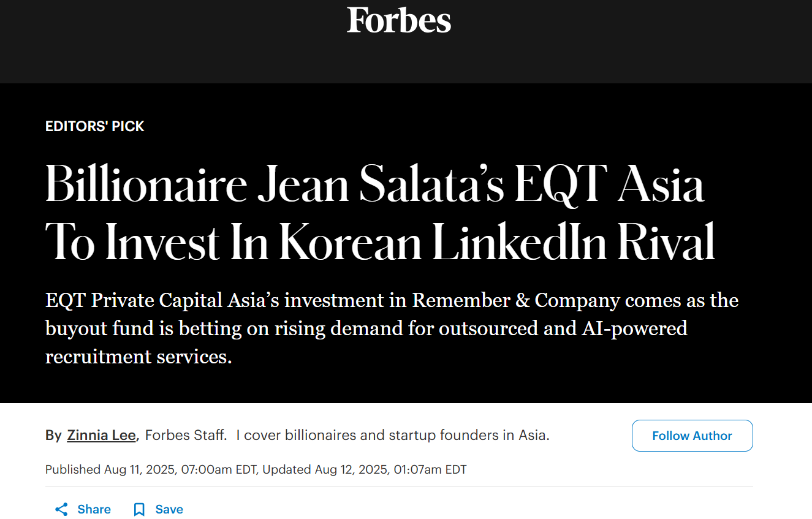The height and width of the screenshot is (519, 812).
Task: Click "Billionaire" in the article headline
Action: (146, 185)
